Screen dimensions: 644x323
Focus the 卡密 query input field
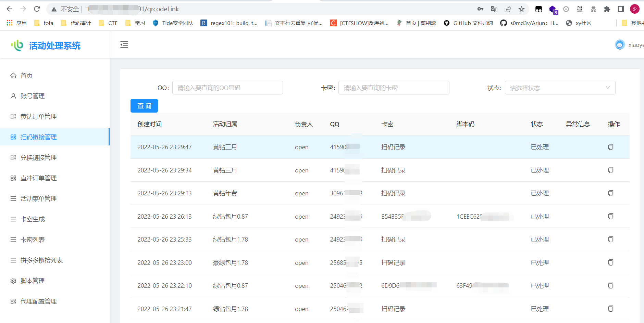[394, 88]
